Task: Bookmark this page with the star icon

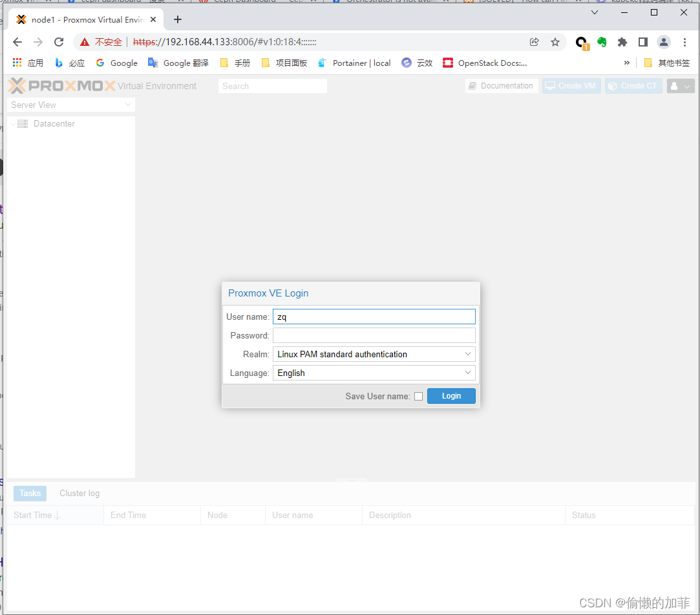Action: pyautogui.click(x=555, y=42)
